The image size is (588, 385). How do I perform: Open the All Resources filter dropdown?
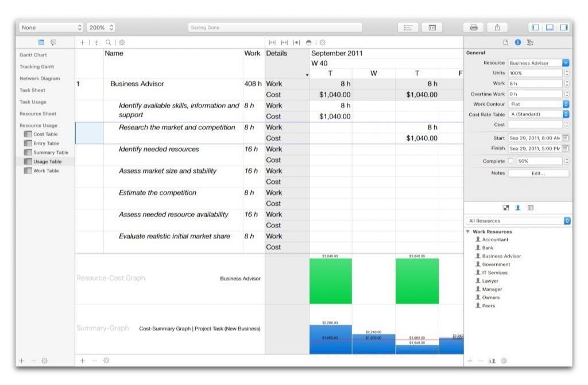516,221
